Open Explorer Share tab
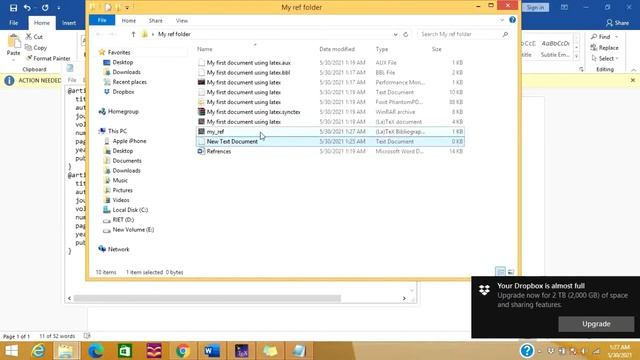640x360 pixels. click(156, 20)
